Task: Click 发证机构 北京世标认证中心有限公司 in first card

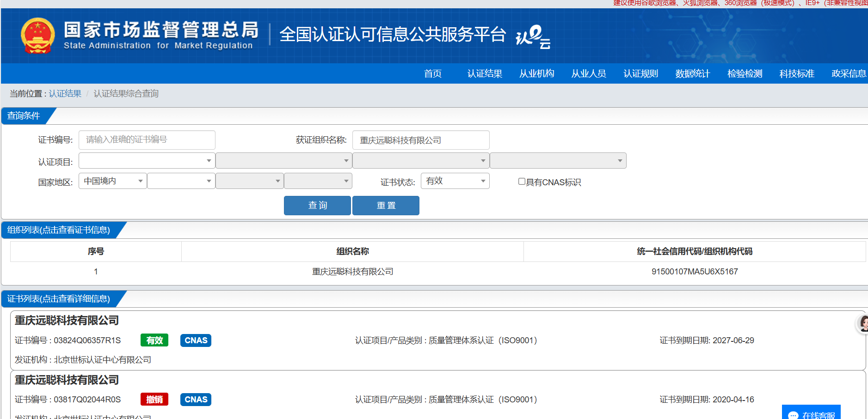Action: pyautogui.click(x=83, y=360)
